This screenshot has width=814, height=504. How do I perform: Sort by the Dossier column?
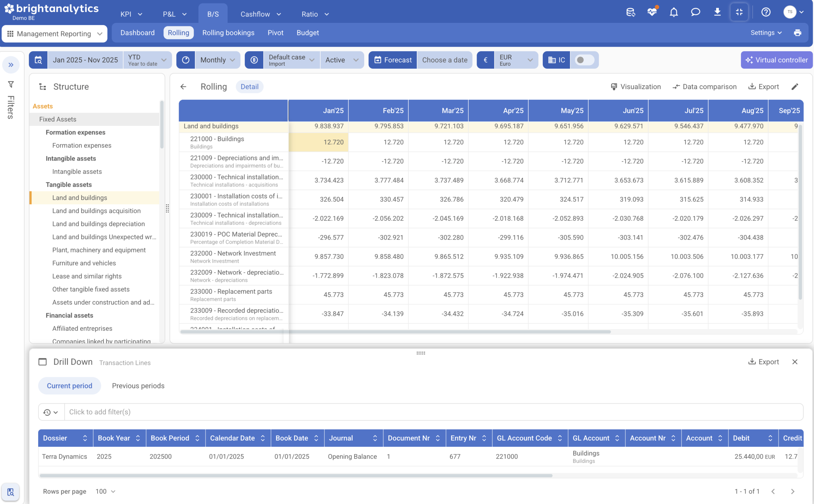tap(85, 438)
